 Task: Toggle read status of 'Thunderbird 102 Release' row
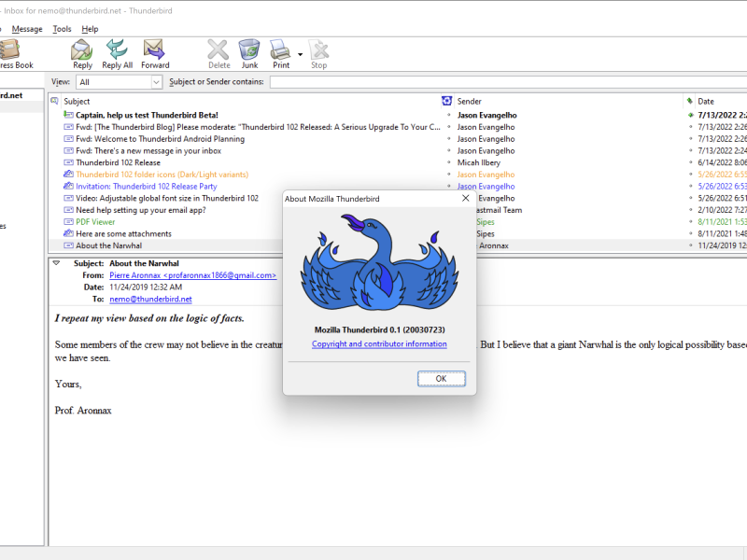point(448,162)
